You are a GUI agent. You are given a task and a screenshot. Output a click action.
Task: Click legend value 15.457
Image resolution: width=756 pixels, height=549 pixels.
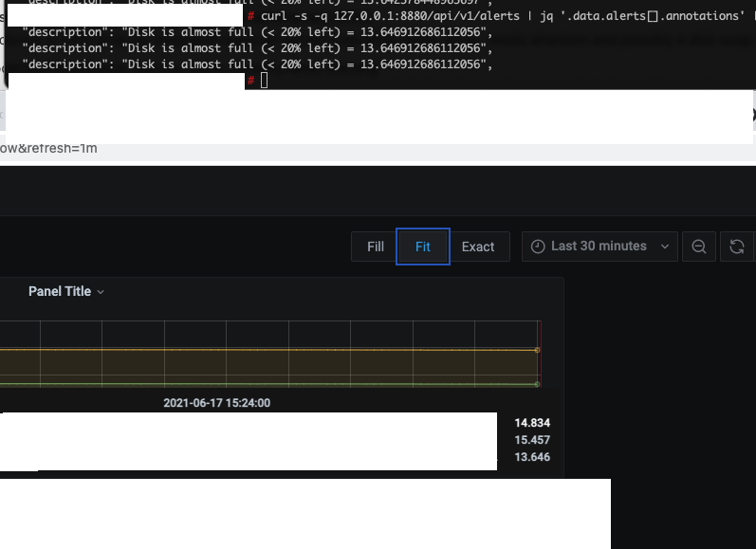tap(532, 440)
